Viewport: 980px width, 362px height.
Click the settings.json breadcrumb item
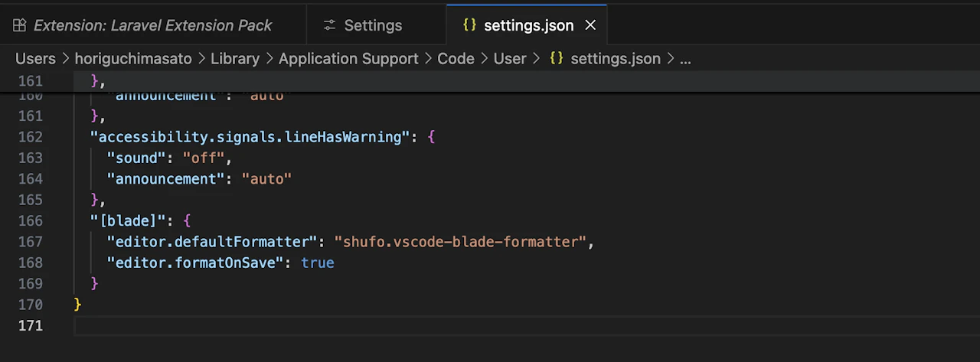616,58
